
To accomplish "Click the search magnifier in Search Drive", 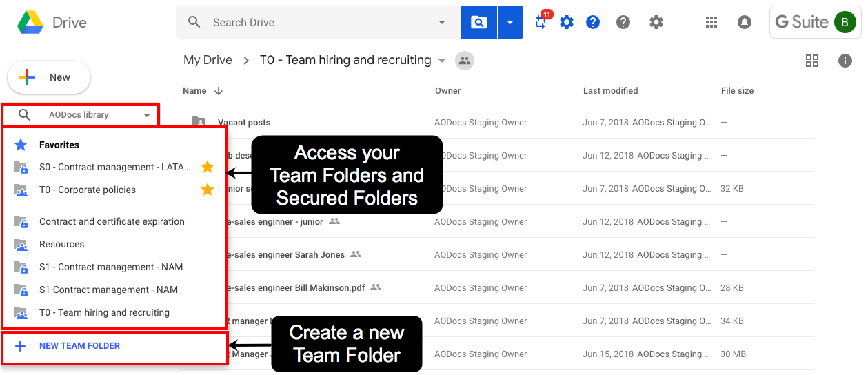I will (194, 22).
